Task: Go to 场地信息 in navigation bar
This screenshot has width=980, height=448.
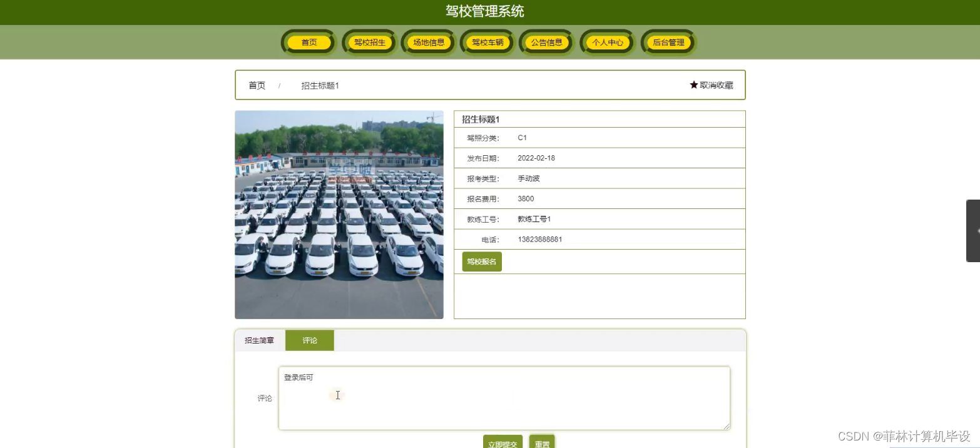Action: point(429,43)
